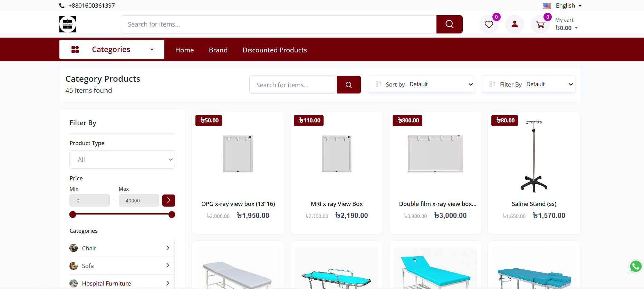Open WhatsApp chat icon

(635, 266)
